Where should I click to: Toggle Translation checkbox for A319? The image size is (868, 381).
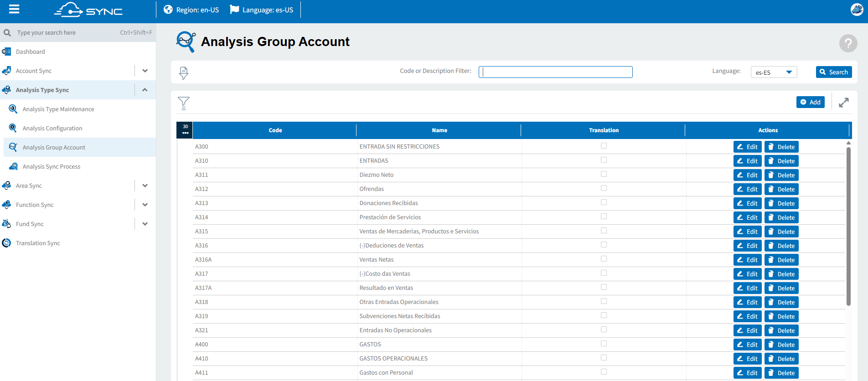604,315
